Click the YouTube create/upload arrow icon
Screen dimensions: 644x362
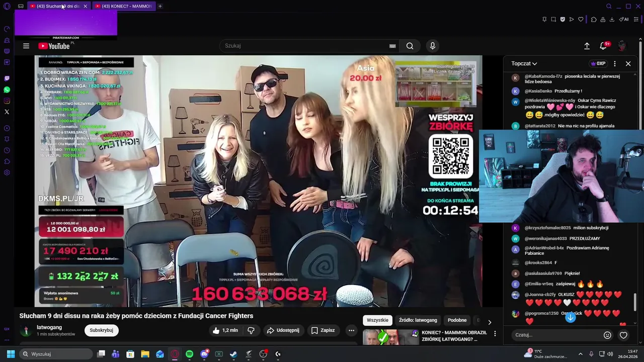(x=587, y=46)
